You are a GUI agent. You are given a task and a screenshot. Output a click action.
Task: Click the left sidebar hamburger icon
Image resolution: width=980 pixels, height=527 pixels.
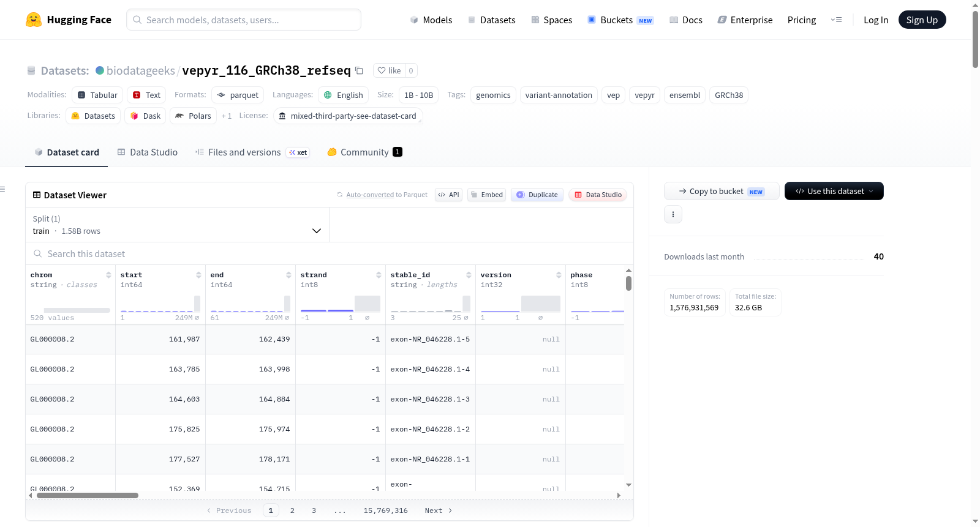(x=2, y=189)
